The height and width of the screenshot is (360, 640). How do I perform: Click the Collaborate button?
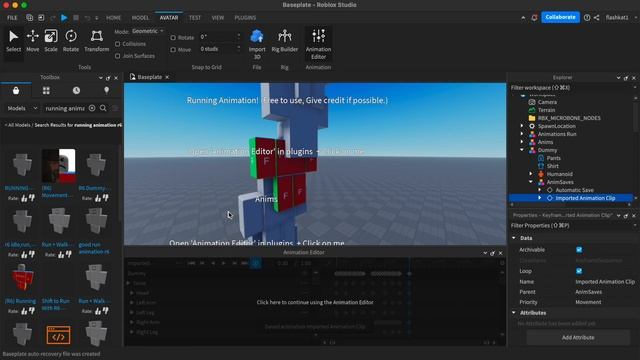click(x=560, y=17)
